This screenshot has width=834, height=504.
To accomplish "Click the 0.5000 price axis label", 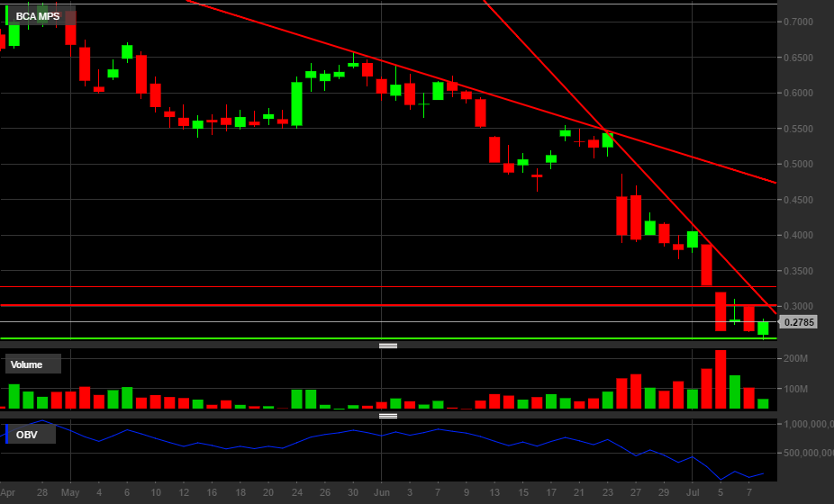I will click(798, 165).
